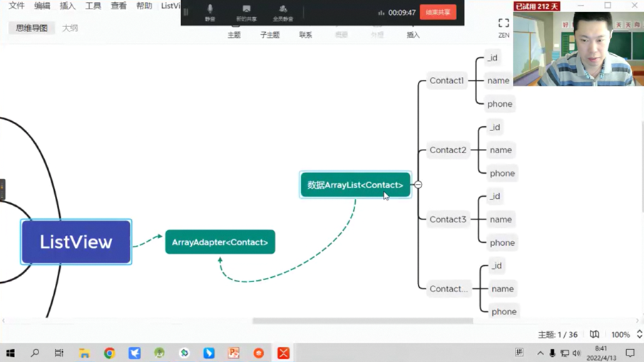
Task: Open the 插入 menu in menu bar
Action: 68,6
